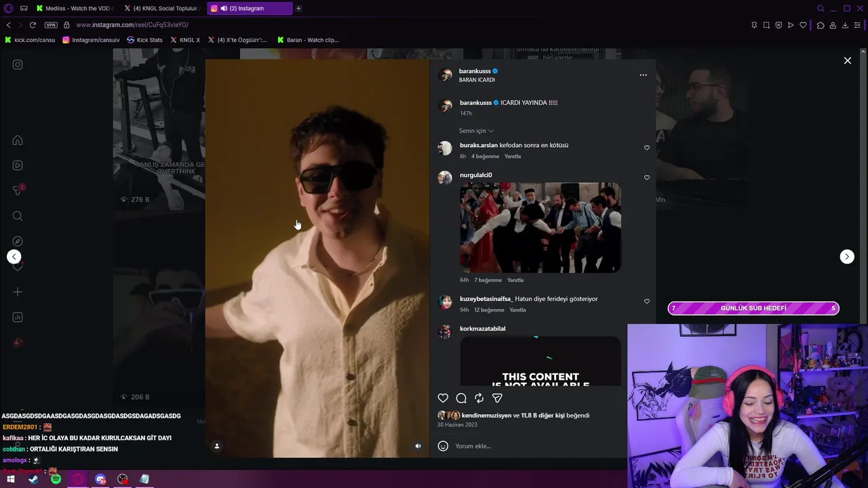
Task: Open the downloads icon in the browser toolbar
Action: point(845,25)
